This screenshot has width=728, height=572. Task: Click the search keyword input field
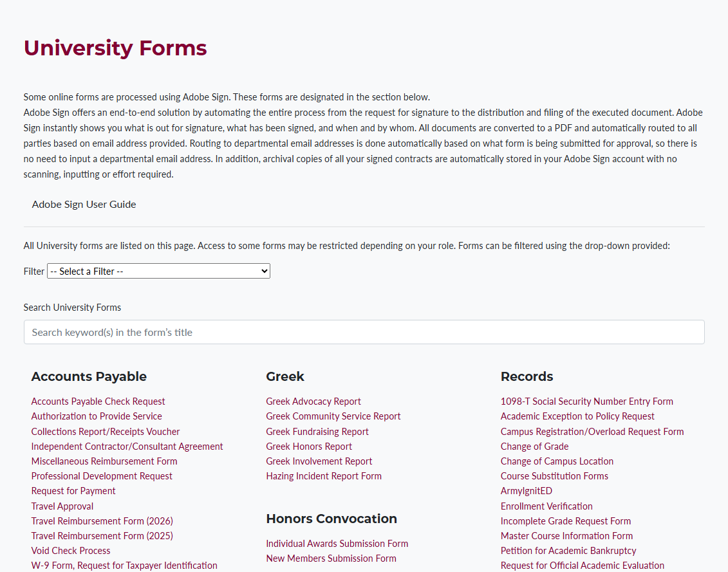click(x=364, y=332)
